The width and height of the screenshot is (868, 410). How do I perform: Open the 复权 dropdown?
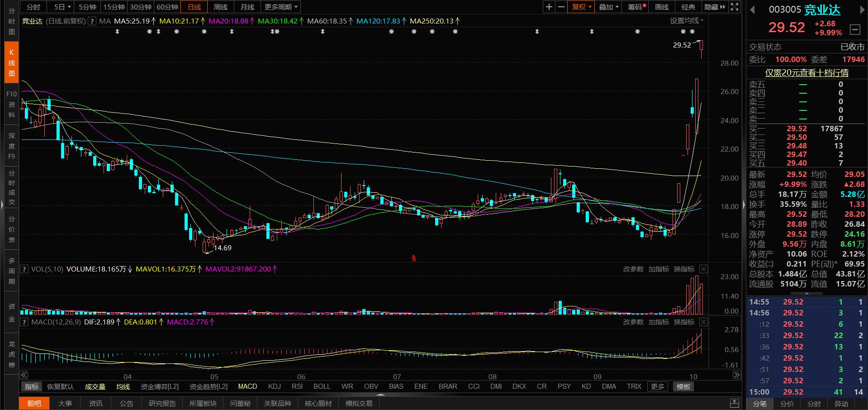click(581, 7)
